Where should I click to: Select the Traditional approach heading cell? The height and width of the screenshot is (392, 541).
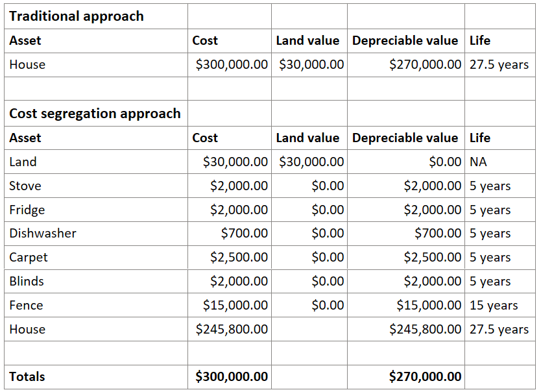96,16
